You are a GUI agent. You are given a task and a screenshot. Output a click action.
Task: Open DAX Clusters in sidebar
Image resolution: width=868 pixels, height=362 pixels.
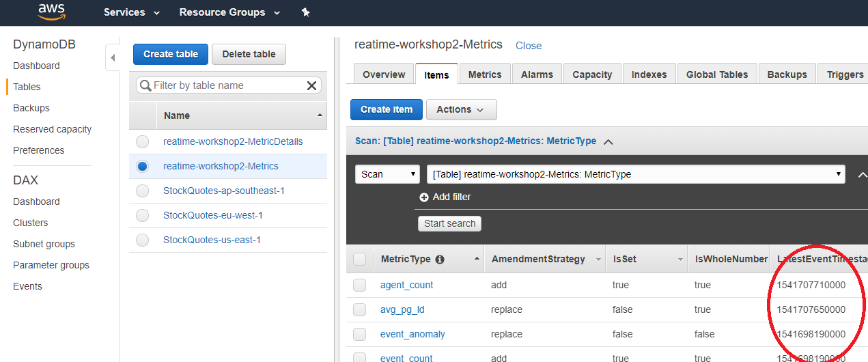click(x=31, y=223)
